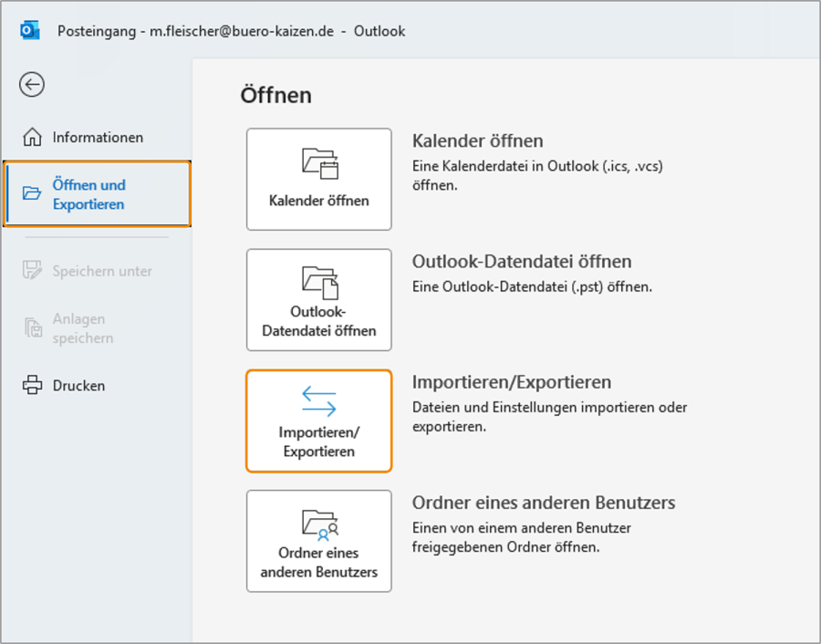Click Kalender öffnen to open calendar file
This screenshot has height=644, width=821.
tap(318, 179)
